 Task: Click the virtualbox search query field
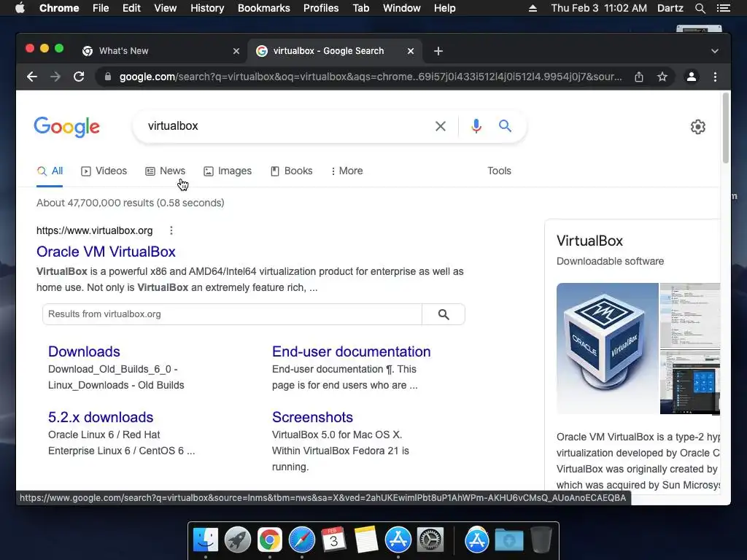286,126
